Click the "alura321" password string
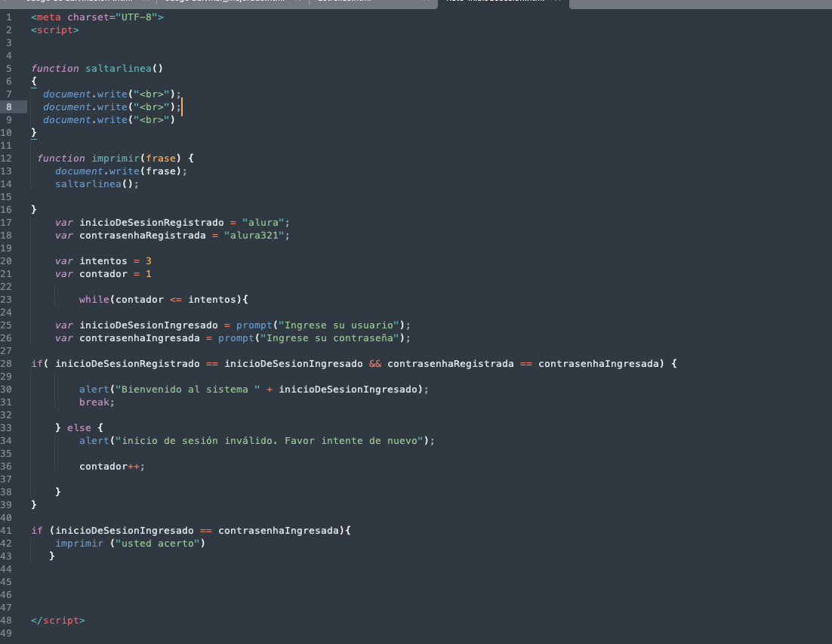Image resolution: width=832 pixels, height=644 pixels. [x=254, y=236]
